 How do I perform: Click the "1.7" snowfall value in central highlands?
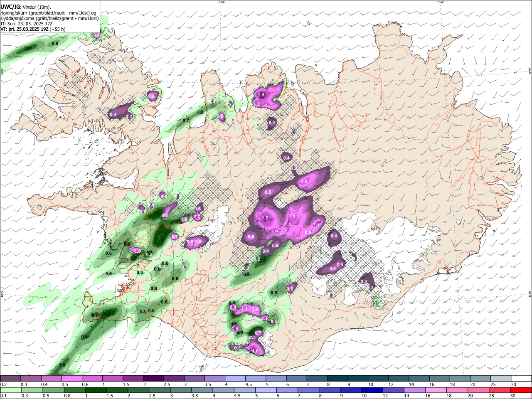point(265,218)
